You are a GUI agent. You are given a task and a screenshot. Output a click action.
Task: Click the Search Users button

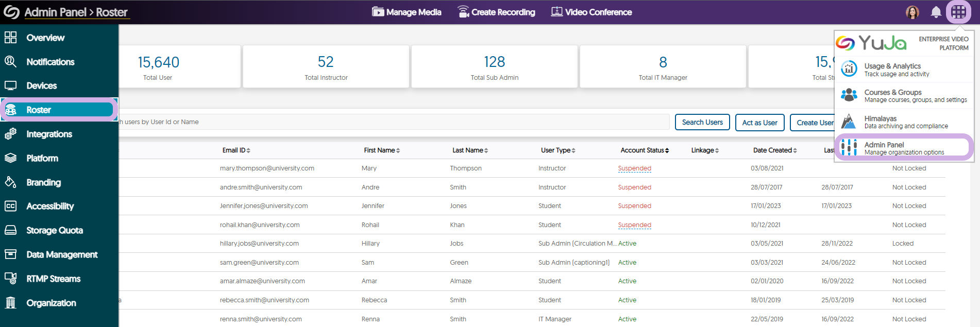click(702, 122)
